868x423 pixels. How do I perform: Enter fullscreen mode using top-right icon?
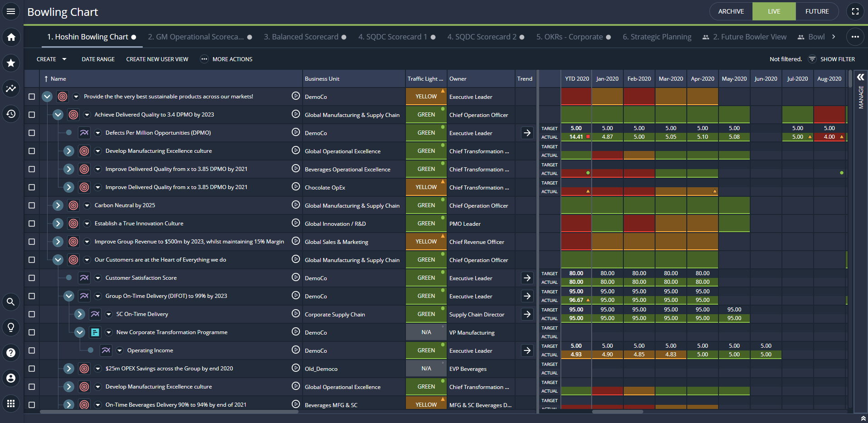pyautogui.click(x=855, y=11)
